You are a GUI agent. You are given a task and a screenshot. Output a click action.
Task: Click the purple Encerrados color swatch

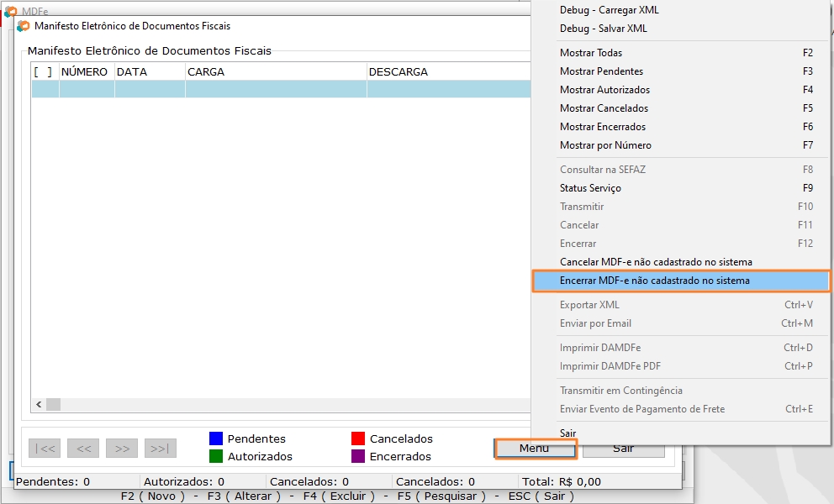(358, 456)
